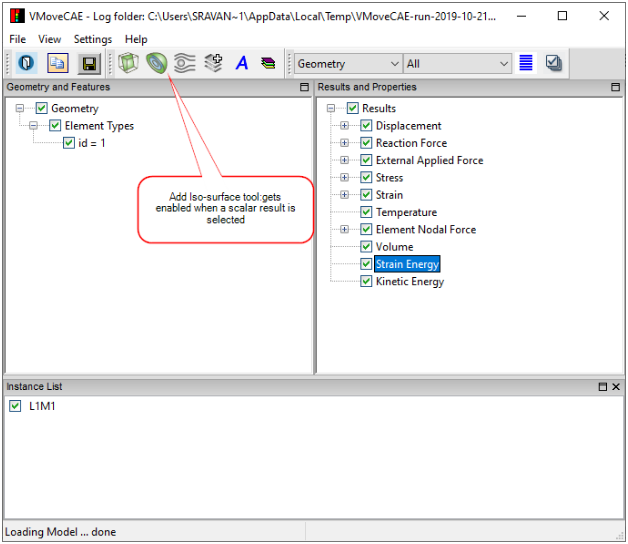Toggle the Stress checkbox
Image resolution: width=628 pixels, height=544 pixels.
click(x=366, y=177)
